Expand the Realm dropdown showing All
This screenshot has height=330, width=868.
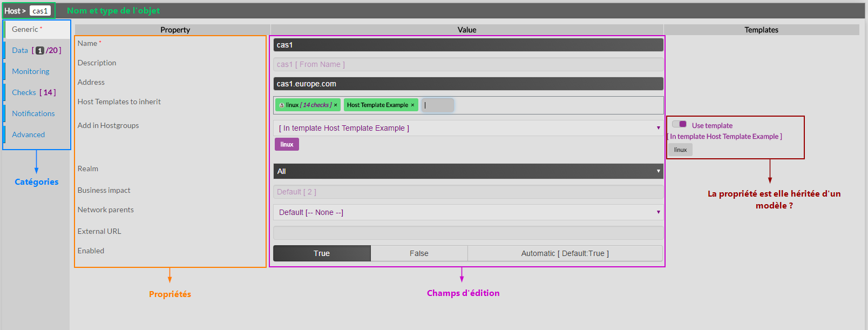(468, 171)
